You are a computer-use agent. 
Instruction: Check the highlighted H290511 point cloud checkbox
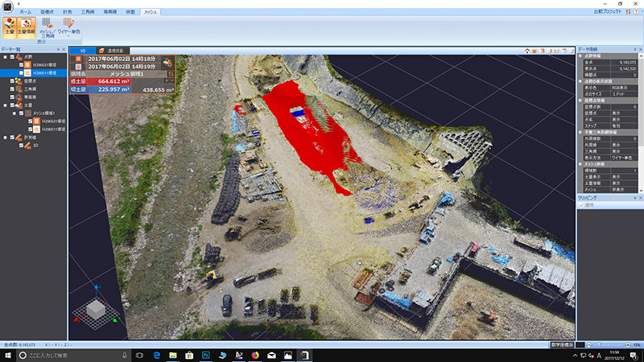coord(22,73)
